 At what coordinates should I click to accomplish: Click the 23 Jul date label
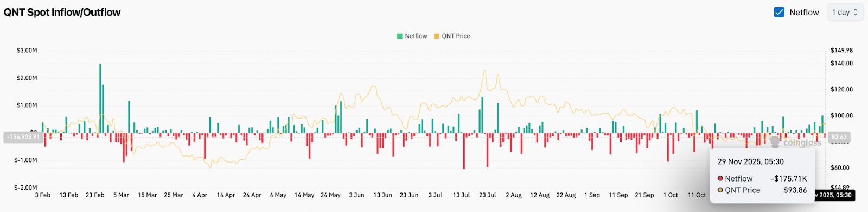click(487, 195)
